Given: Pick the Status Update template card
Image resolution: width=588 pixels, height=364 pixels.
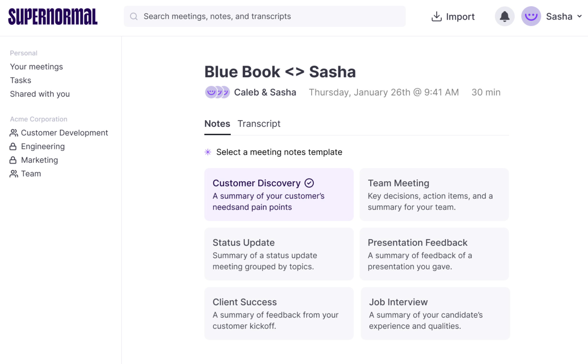Looking at the screenshot, I should coord(279,254).
